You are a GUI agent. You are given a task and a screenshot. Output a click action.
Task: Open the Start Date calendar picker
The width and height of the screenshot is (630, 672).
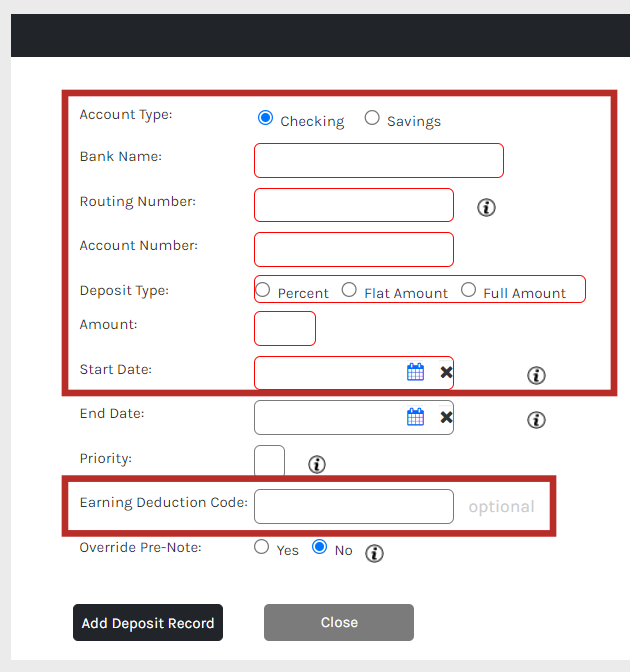point(415,372)
